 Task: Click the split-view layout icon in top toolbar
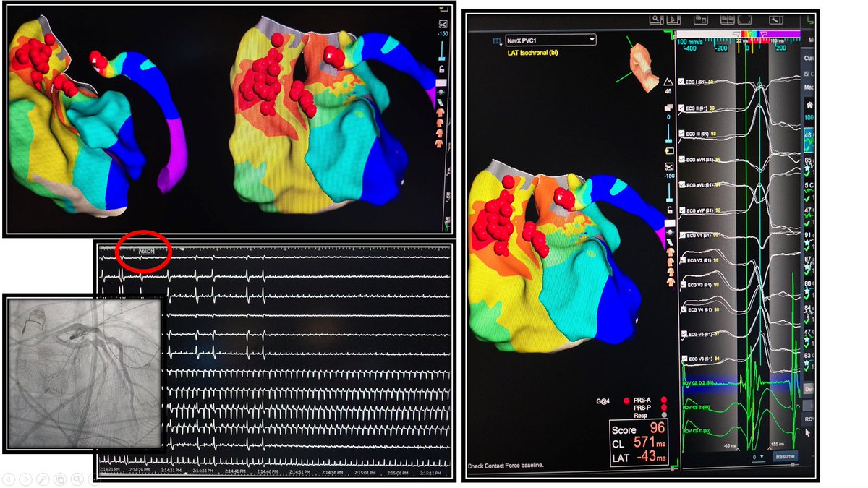click(x=727, y=20)
